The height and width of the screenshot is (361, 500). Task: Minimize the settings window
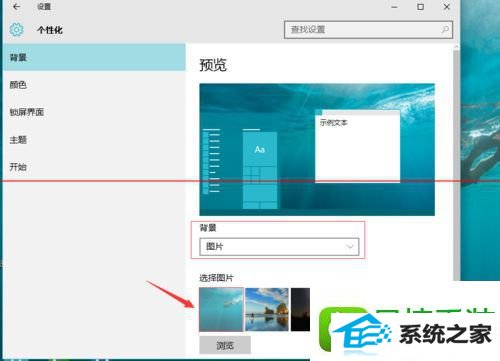click(x=394, y=7)
